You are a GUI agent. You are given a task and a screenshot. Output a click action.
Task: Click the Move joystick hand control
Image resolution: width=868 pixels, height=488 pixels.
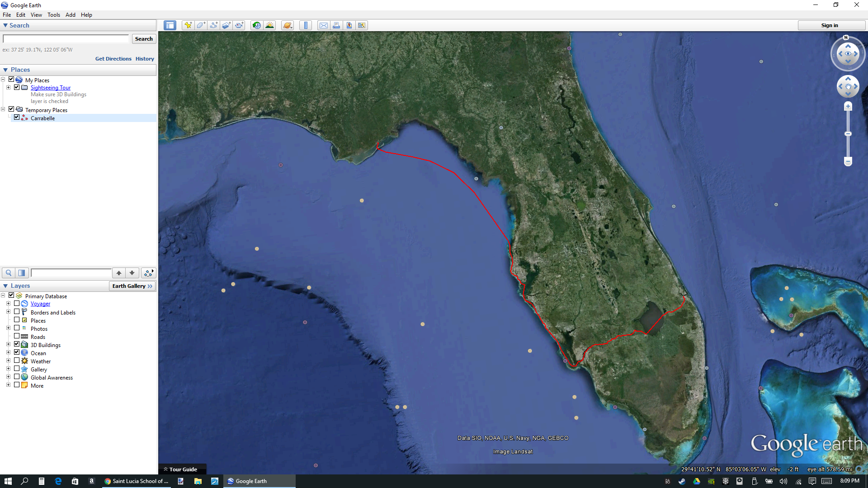[x=848, y=86]
